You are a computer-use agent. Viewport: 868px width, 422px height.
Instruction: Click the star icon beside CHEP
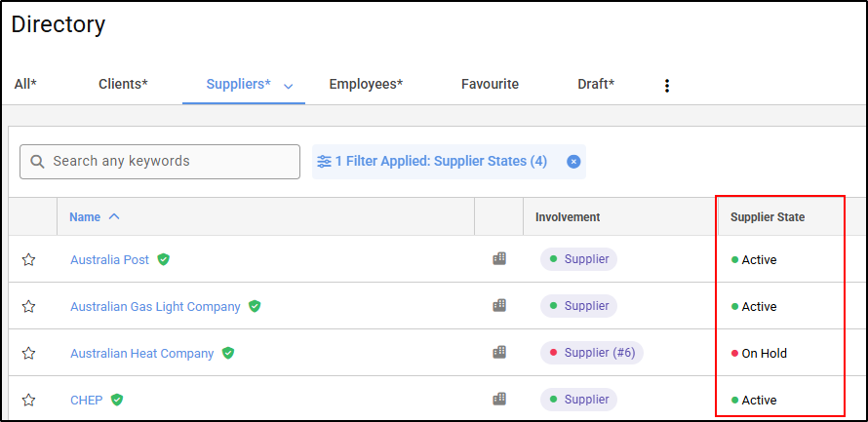(x=28, y=400)
